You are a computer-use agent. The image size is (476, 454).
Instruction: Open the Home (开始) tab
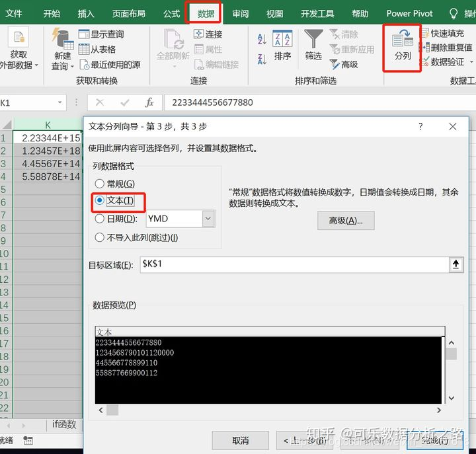[52, 13]
